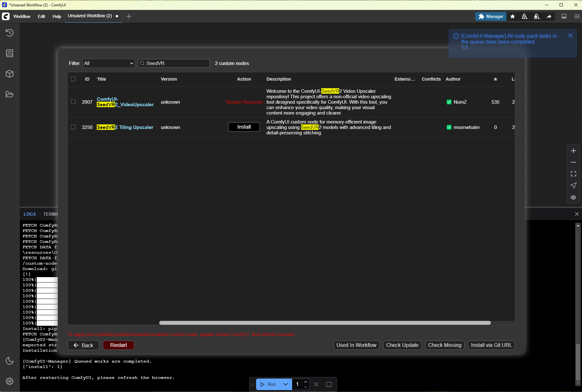Open the workflows folder icon
Screen dimensions: 582x392
(10, 94)
